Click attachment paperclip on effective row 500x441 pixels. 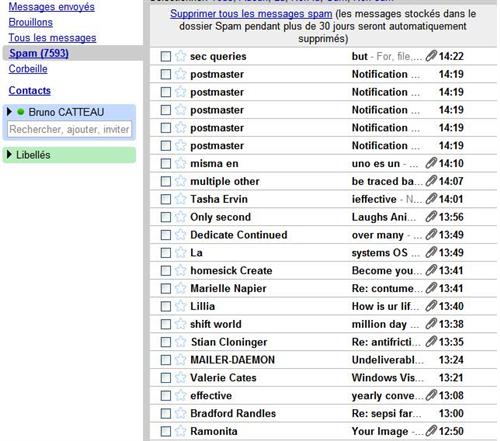coord(431,395)
